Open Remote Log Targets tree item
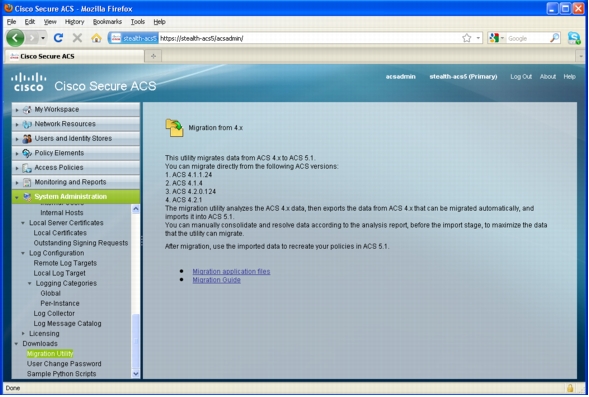This screenshot has height=397, width=589. pos(65,264)
